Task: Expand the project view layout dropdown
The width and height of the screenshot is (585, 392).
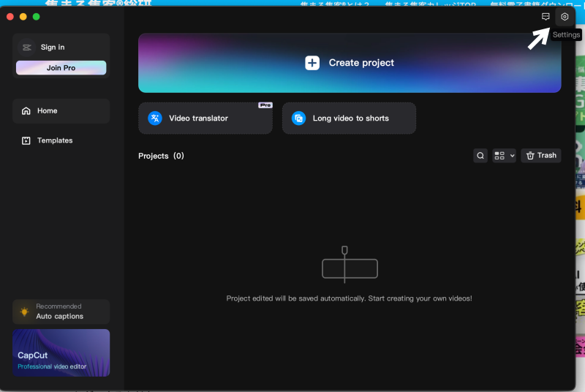Action: tap(504, 156)
